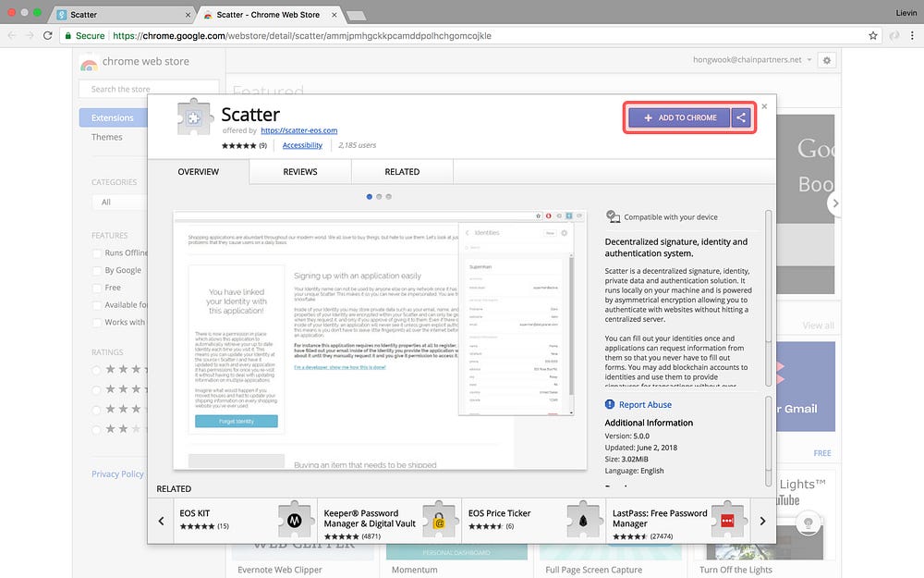
Task: Click the browser back arrow
Action: click(12, 35)
